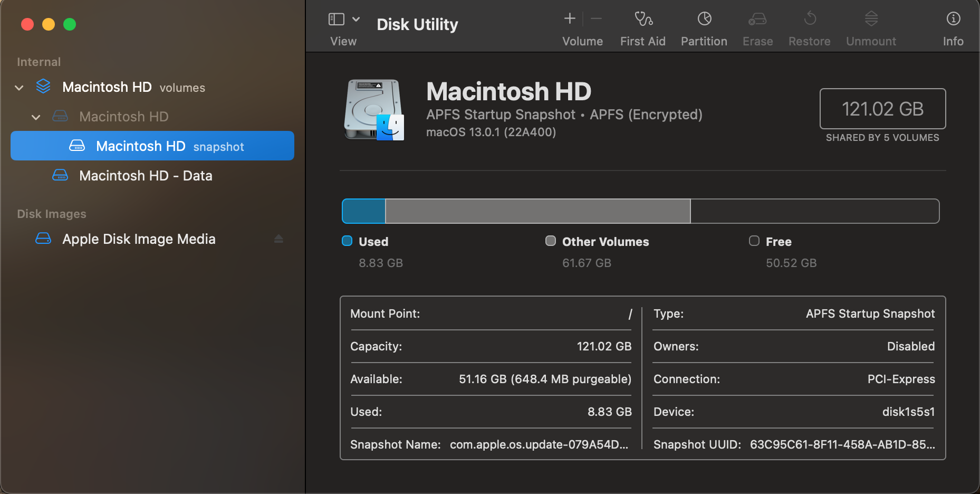Viewport: 980px width, 494px height.
Task: Click the Device value disk1s5s1
Action: [x=908, y=412]
